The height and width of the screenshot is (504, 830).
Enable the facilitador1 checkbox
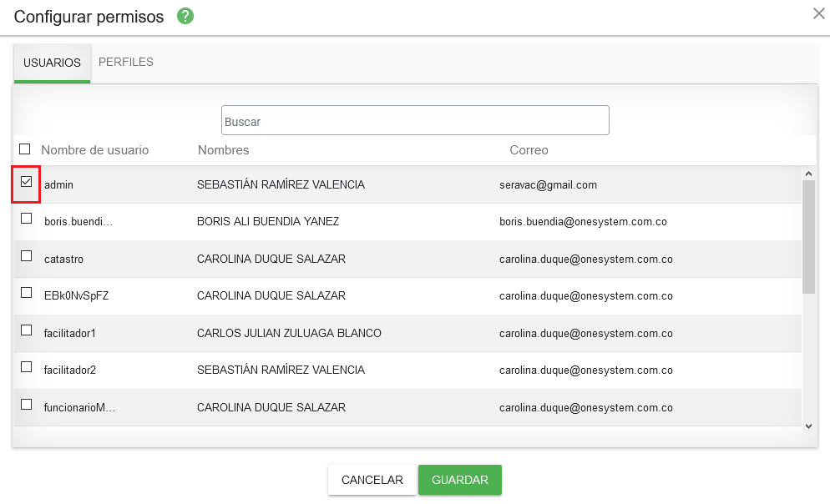[x=27, y=330]
